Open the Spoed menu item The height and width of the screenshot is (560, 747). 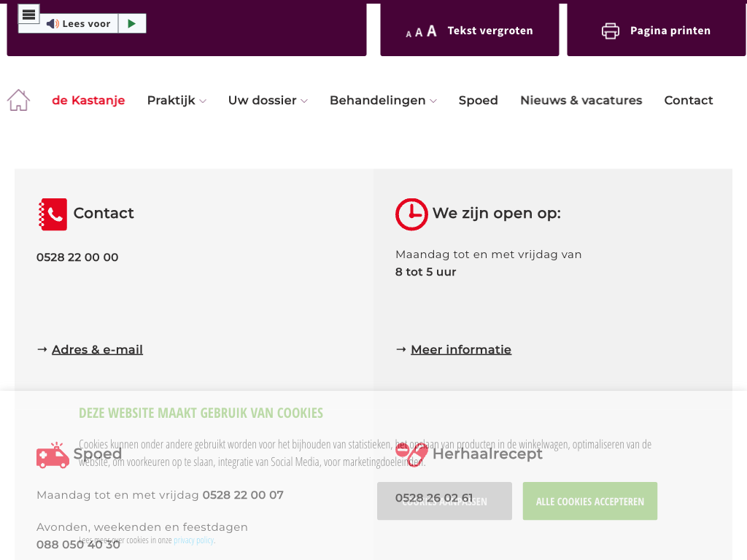[478, 101]
